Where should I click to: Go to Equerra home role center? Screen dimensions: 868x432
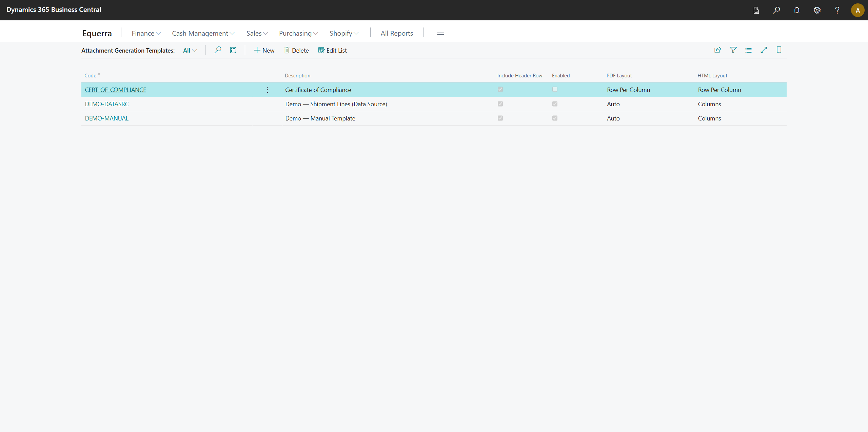97,33
